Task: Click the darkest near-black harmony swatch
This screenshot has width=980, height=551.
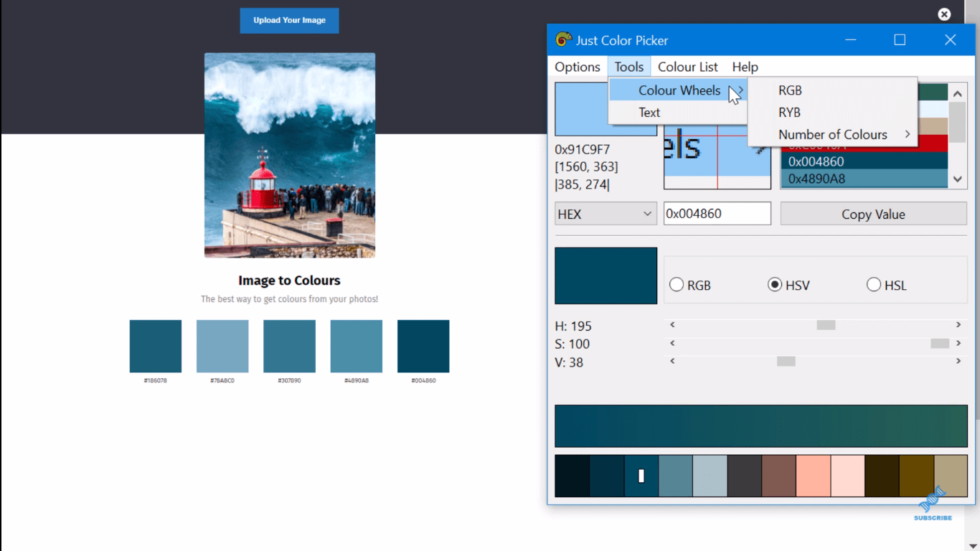Action: click(573, 476)
